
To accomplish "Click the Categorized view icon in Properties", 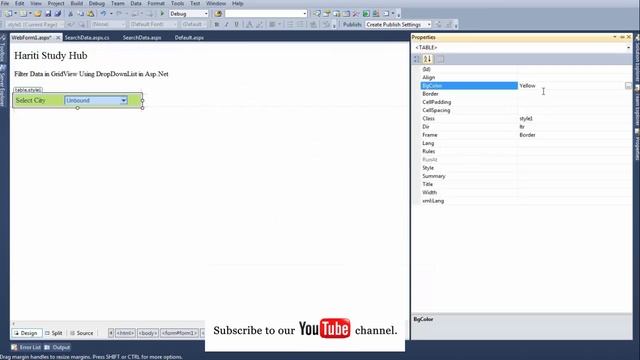I will [x=417, y=59].
